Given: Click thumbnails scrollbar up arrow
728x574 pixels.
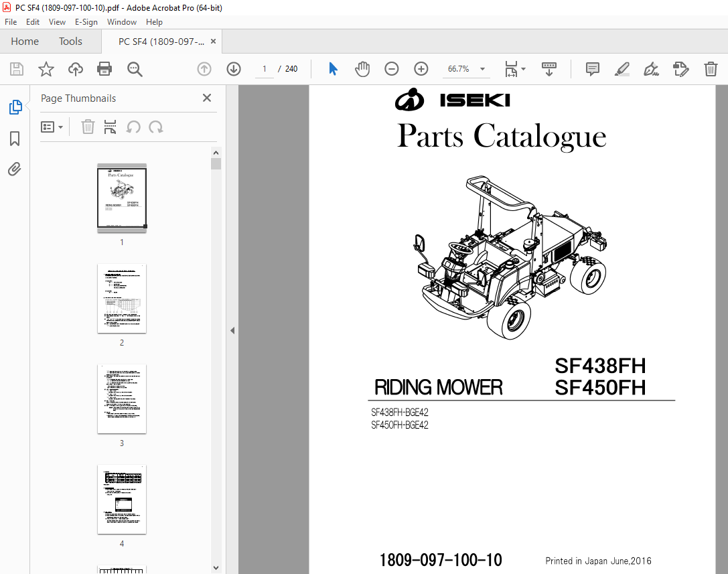Looking at the screenshot, I should pyautogui.click(x=216, y=152).
